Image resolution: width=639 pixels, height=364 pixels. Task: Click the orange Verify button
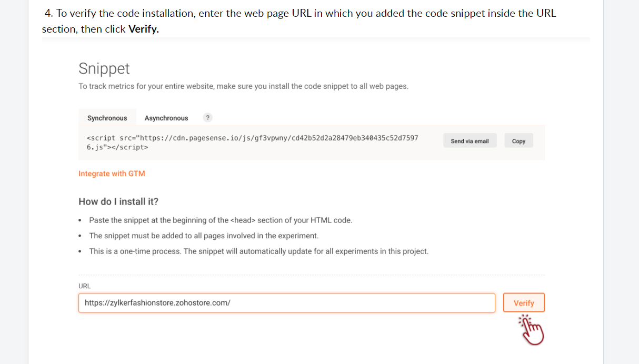click(x=523, y=303)
